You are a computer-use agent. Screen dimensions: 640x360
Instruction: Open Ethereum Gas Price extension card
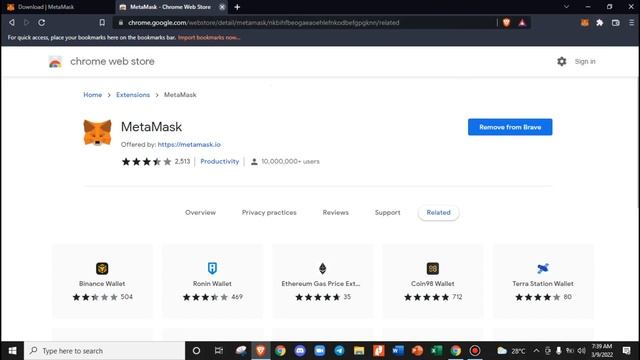pos(322,281)
